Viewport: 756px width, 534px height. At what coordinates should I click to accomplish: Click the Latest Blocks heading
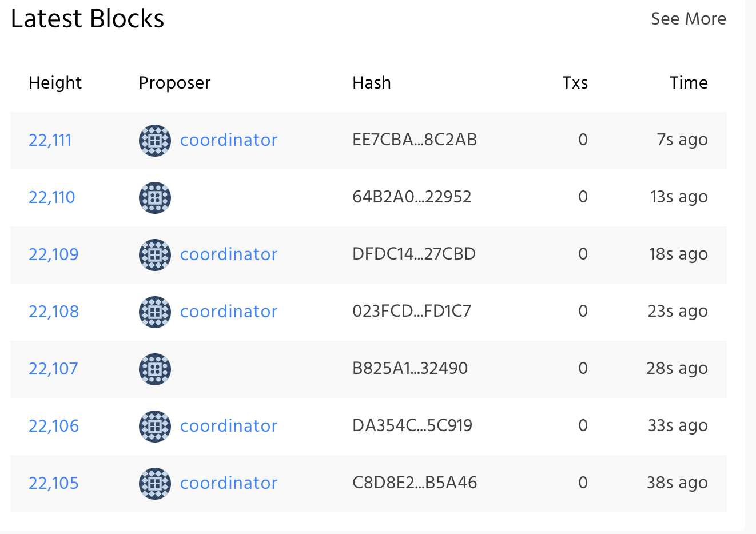87,18
